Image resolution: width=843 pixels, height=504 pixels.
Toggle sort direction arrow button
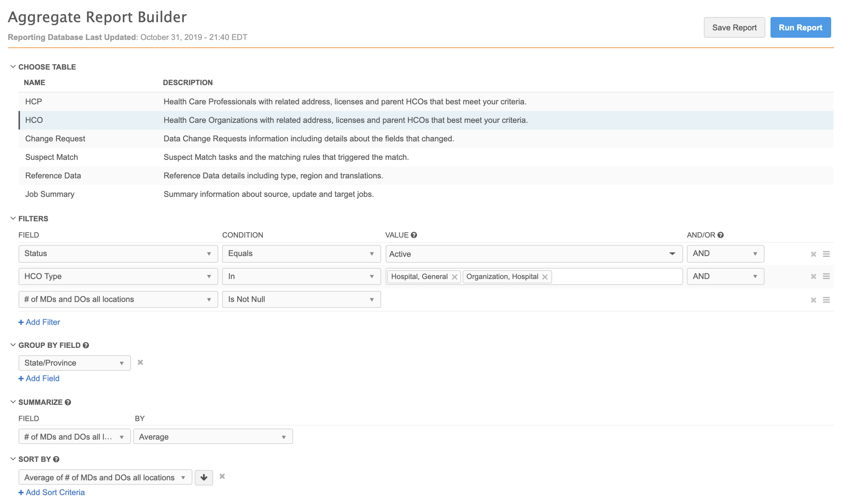[204, 478]
